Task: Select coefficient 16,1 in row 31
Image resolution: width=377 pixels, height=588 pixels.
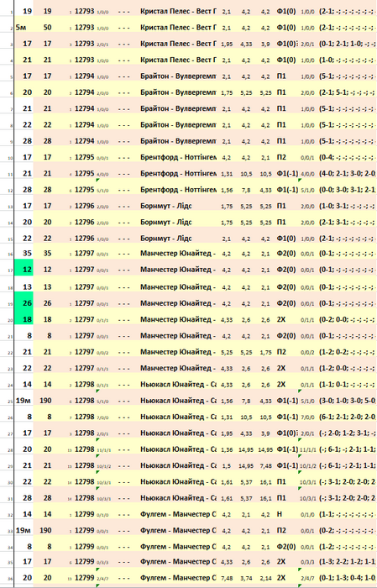Action: (265, 498)
